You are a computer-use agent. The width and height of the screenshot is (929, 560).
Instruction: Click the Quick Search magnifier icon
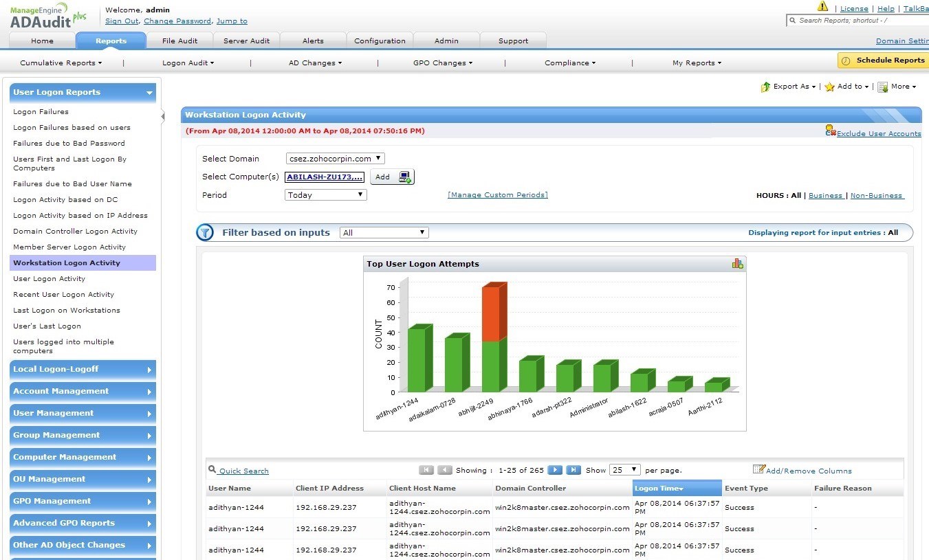click(211, 470)
